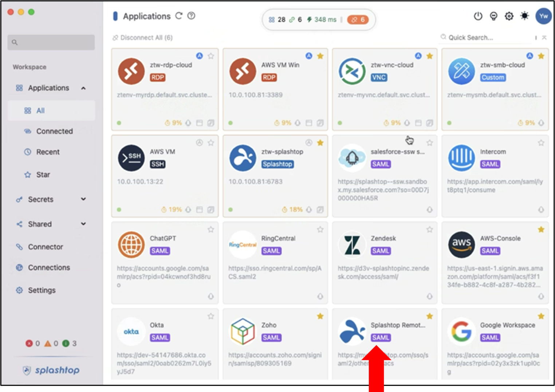The height and width of the screenshot is (392, 555).
Task: Open the gear settings icon in top bar
Action: pos(509,16)
